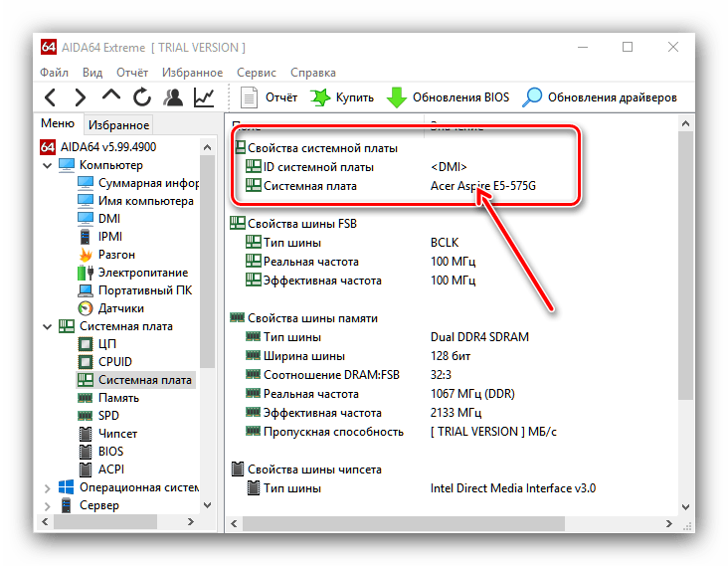Select the ID системной платы row
Viewport: 728px width, 566px height.
357,167
